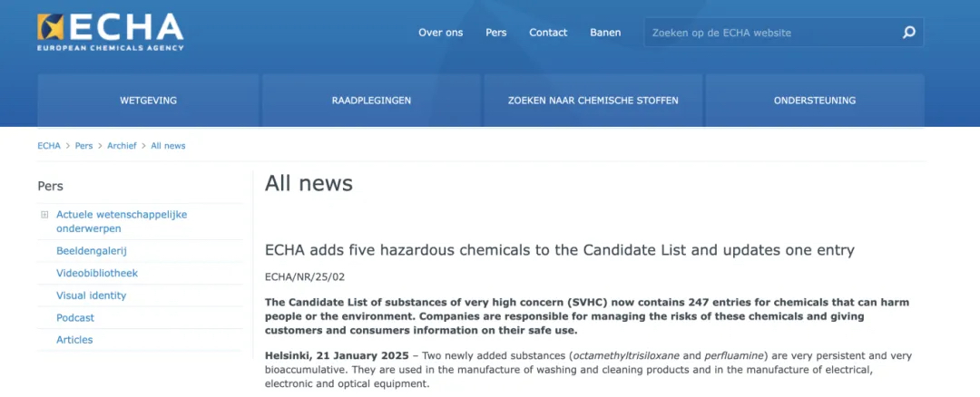Click the ECHA breadcrumb link
The image size is (980, 397).
(49, 146)
